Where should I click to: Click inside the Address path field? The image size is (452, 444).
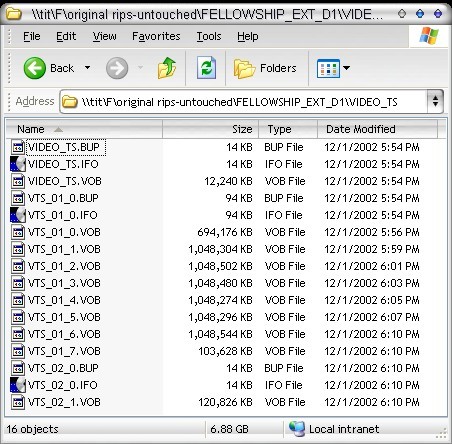243,101
